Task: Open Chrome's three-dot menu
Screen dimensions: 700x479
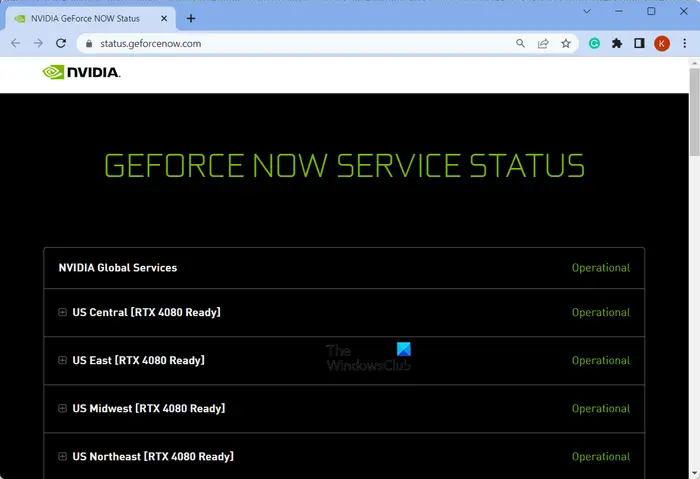Action: tap(684, 43)
